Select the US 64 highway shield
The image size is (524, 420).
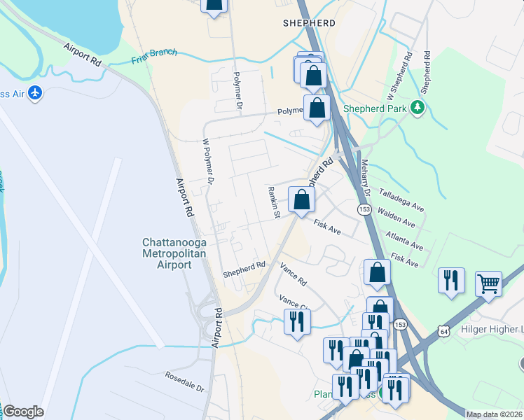coord(444,332)
